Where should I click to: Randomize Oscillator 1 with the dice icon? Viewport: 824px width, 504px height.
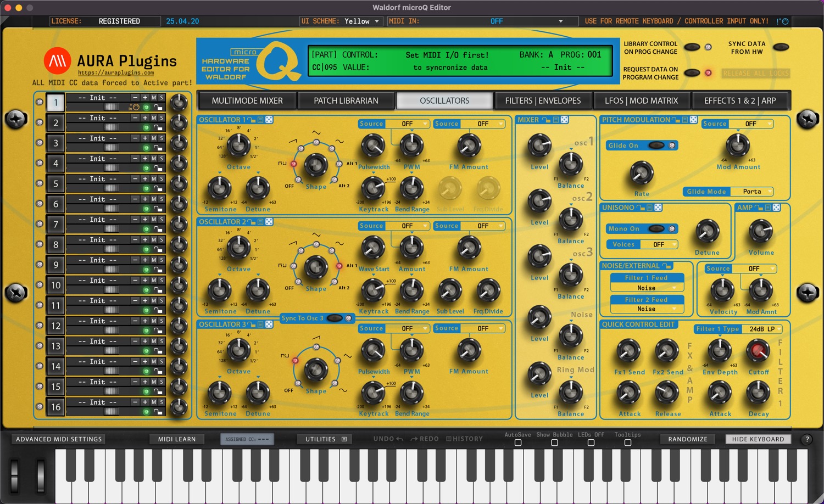click(269, 120)
